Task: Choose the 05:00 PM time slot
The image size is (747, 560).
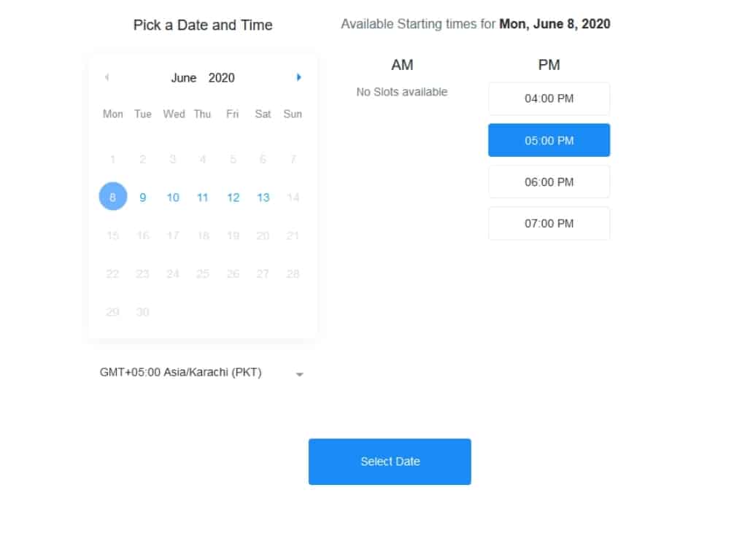Action: click(549, 141)
